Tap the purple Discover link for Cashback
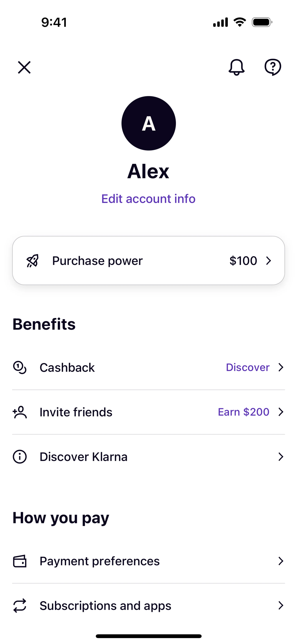Screen dimensions: 297x644 (248, 367)
